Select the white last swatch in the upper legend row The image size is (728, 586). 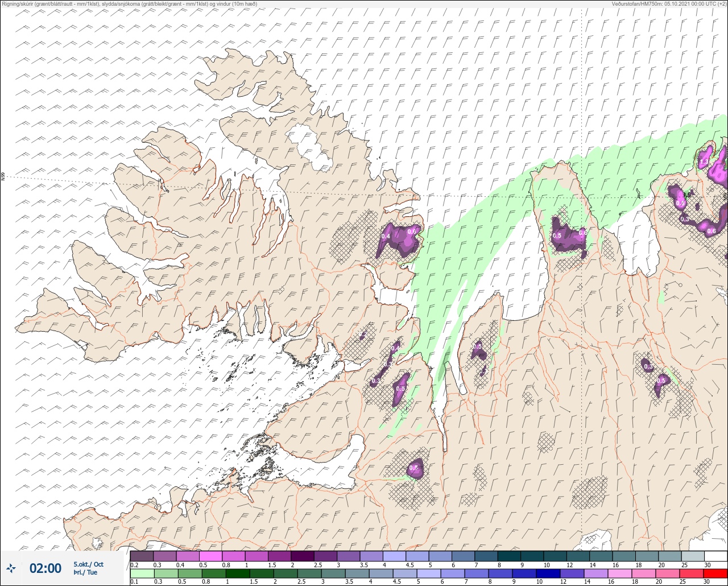[715, 556]
